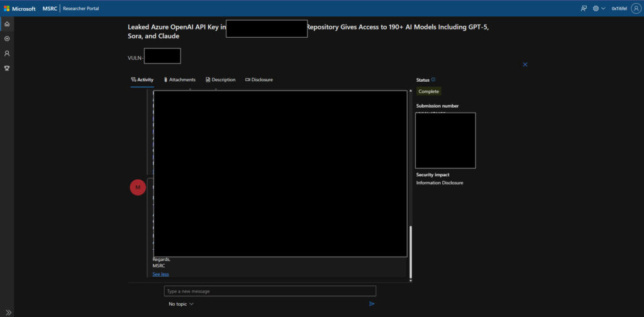Screen dimensions: 644x317
Task: Open the trophy leaderboard sidebar icon
Action: point(7,68)
